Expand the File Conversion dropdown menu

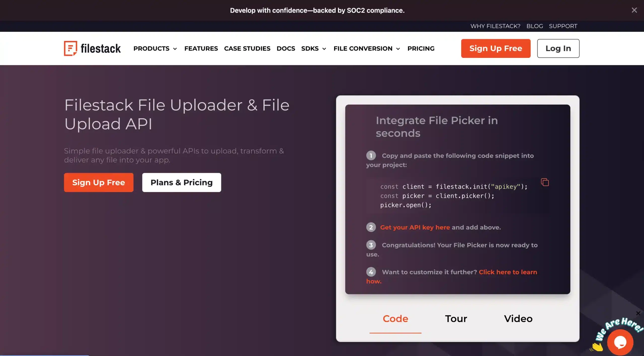tap(367, 48)
